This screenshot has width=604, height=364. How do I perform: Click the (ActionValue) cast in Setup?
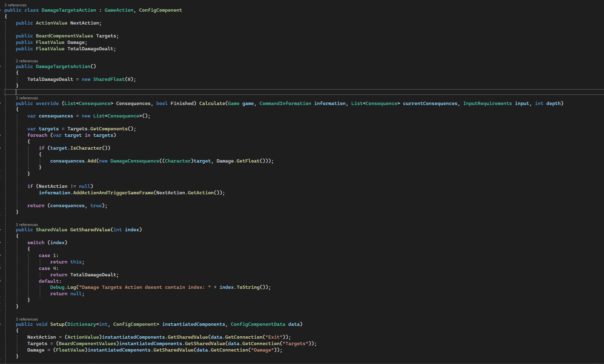pyautogui.click(x=83, y=337)
